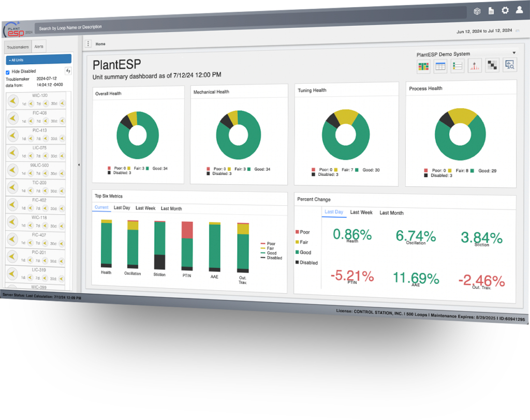This screenshot has height=420, width=530.
Task: Click the red Poor segment of PTIN bar
Action: (x=187, y=230)
